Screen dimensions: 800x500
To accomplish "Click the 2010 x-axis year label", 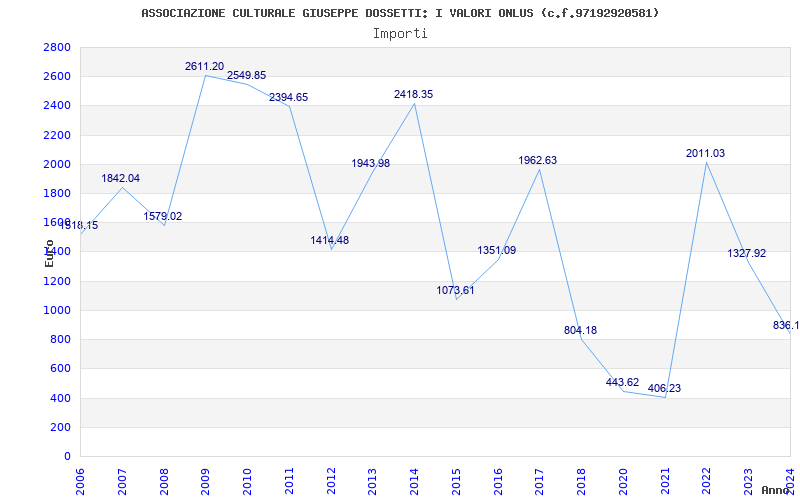I will (247, 481).
